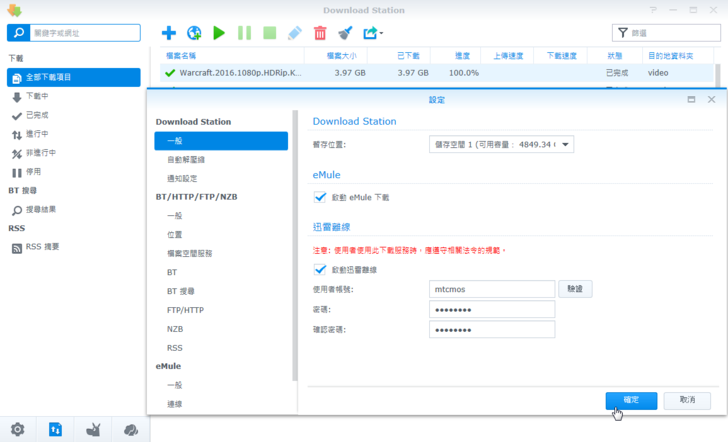Switch to the BT/HTTP transfer file icon

[55, 430]
